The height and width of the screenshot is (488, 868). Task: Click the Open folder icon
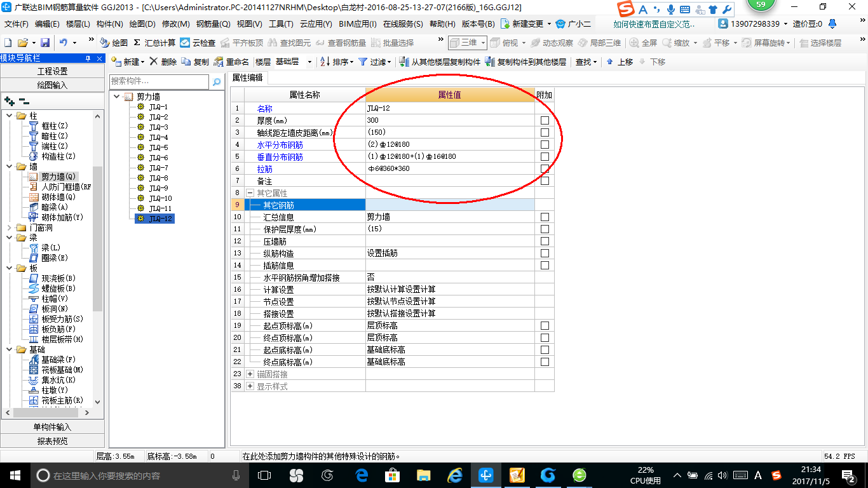[x=22, y=43]
